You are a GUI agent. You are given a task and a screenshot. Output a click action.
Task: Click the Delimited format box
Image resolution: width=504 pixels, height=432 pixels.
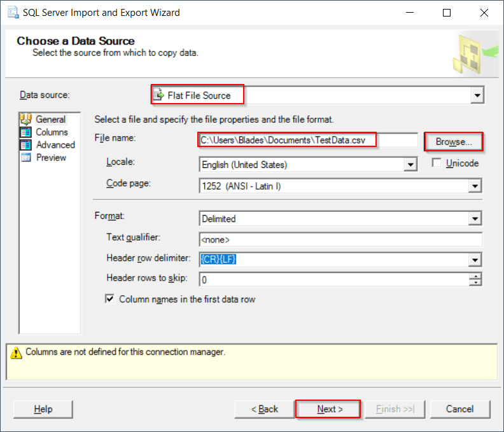tap(340, 219)
